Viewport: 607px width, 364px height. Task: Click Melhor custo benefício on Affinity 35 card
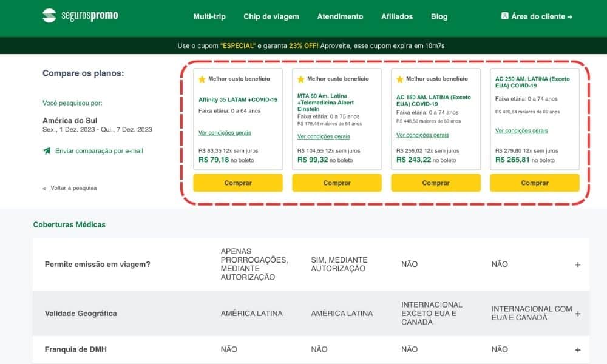[x=239, y=79]
